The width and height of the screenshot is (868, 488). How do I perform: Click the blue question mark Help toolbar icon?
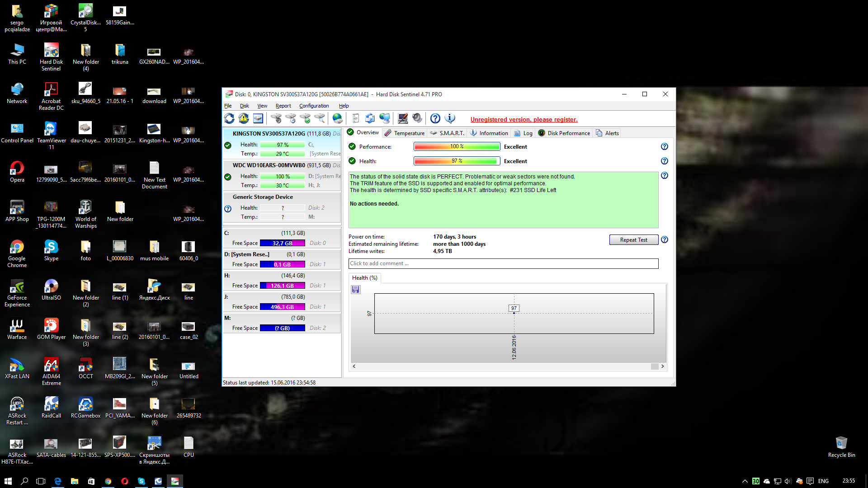435,118
